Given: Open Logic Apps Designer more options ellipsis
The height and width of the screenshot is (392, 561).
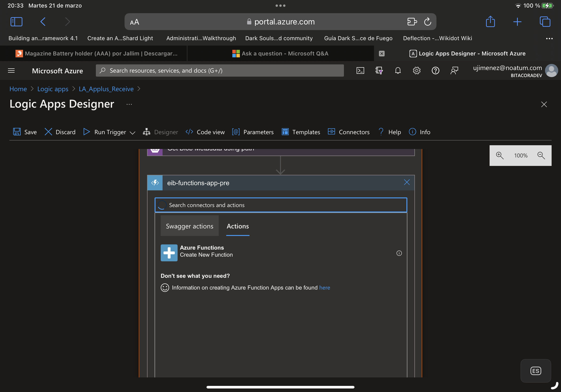Looking at the screenshot, I should pyautogui.click(x=129, y=104).
